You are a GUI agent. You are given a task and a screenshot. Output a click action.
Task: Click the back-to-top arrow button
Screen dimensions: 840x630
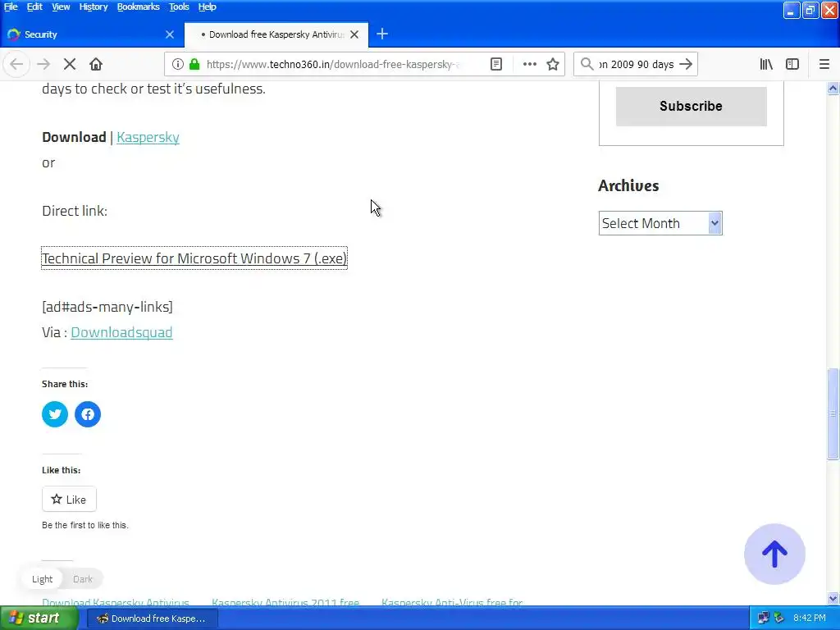[x=774, y=554]
